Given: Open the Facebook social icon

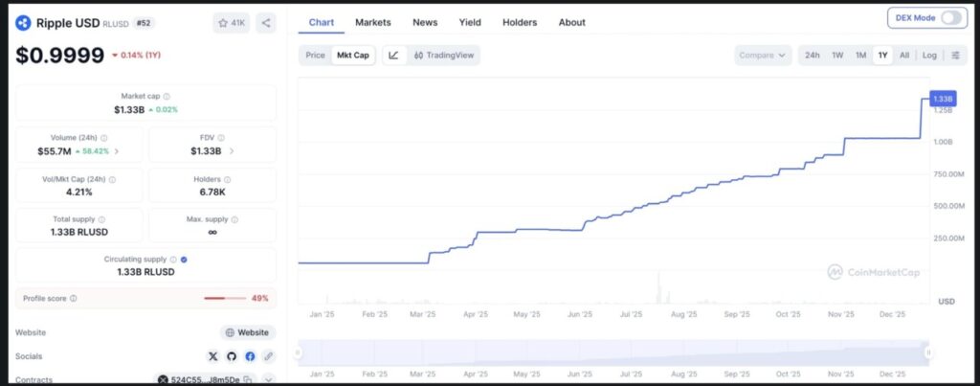Looking at the screenshot, I should 250,356.
